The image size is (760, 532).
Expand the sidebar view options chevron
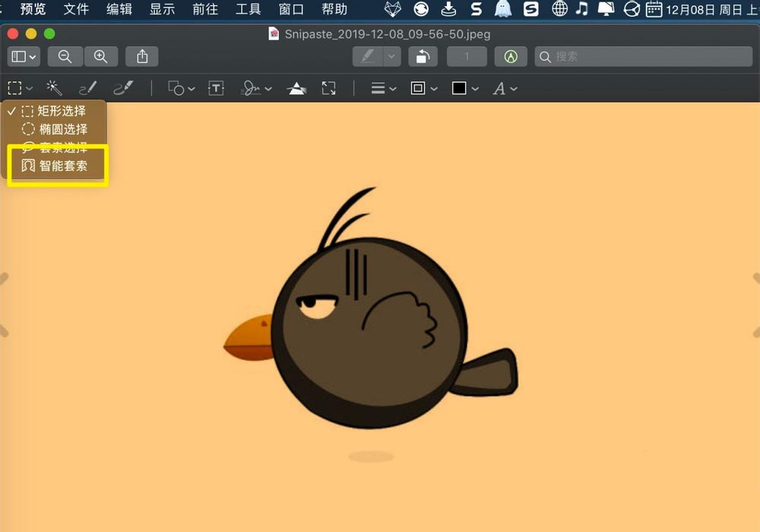[x=33, y=57]
